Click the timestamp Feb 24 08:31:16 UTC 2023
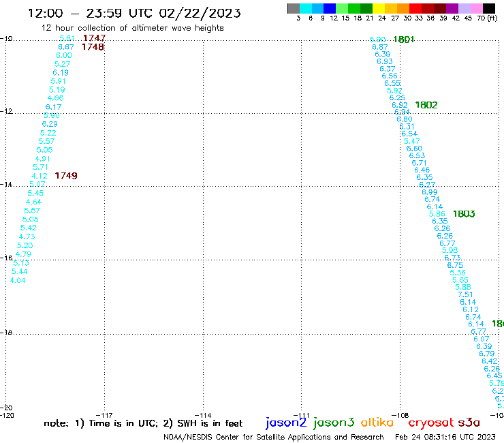This screenshot has width=504, height=443. tap(445, 437)
